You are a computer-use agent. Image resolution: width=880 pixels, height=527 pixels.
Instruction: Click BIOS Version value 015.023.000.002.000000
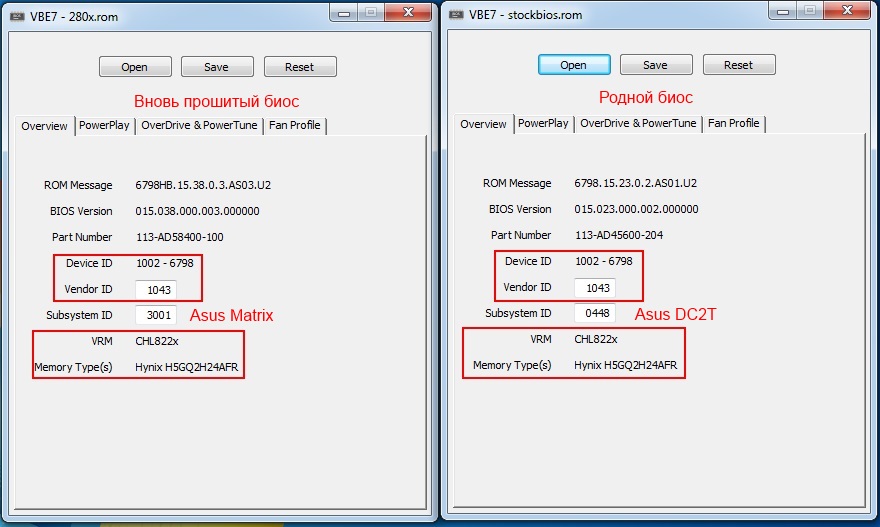(x=636, y=209)
